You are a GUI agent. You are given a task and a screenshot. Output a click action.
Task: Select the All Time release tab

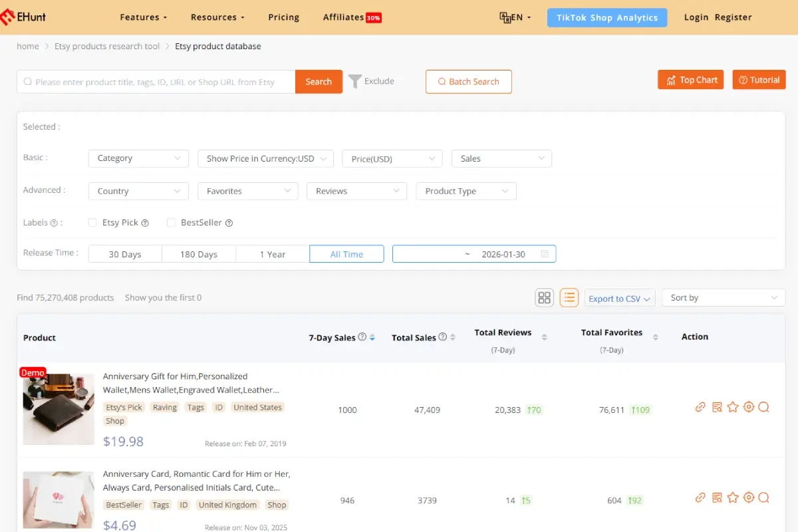click(x=346, y=253)
